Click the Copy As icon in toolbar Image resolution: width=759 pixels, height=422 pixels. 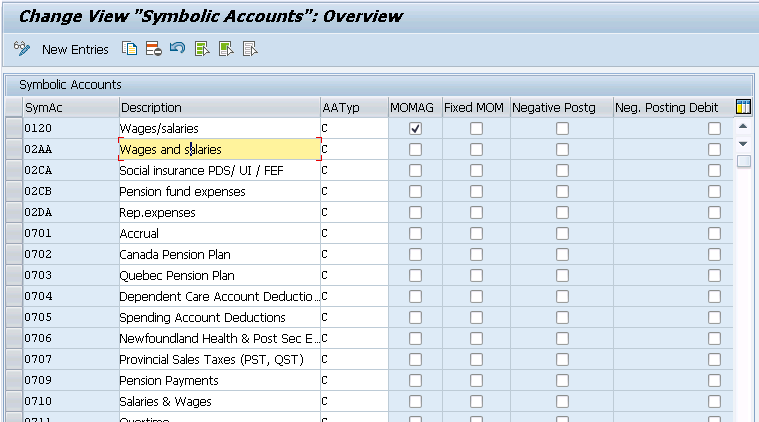click(x=129, y=49)
